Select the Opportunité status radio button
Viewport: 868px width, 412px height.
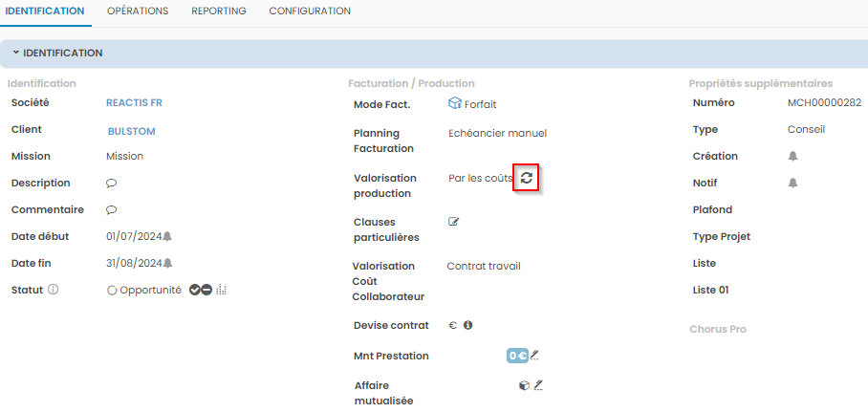(112, 291)
